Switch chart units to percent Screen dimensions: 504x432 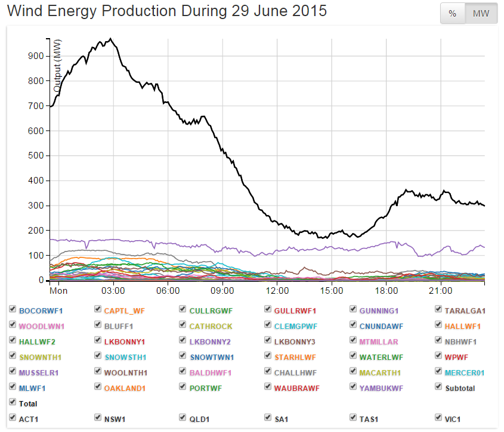(453, 14)
